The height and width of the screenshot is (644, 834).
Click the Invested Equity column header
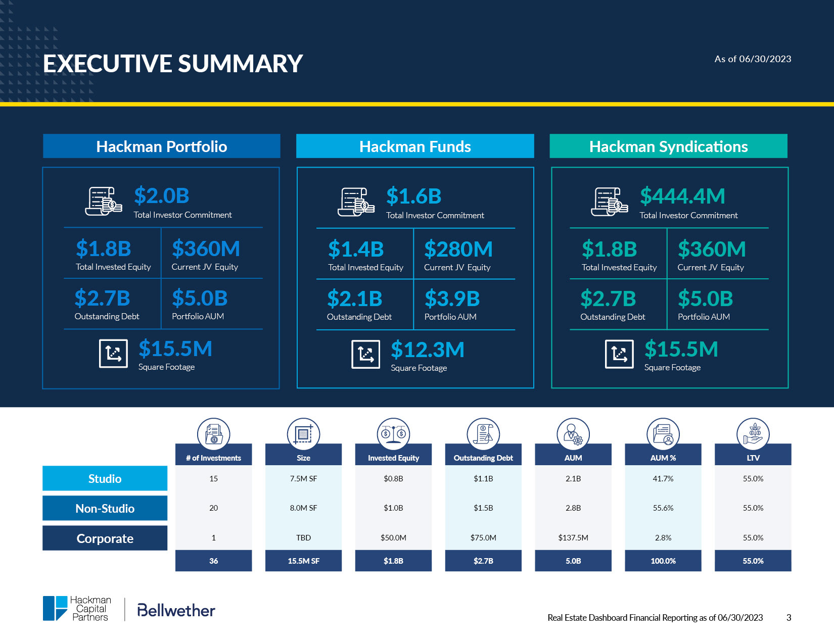[x=393, y=458]
